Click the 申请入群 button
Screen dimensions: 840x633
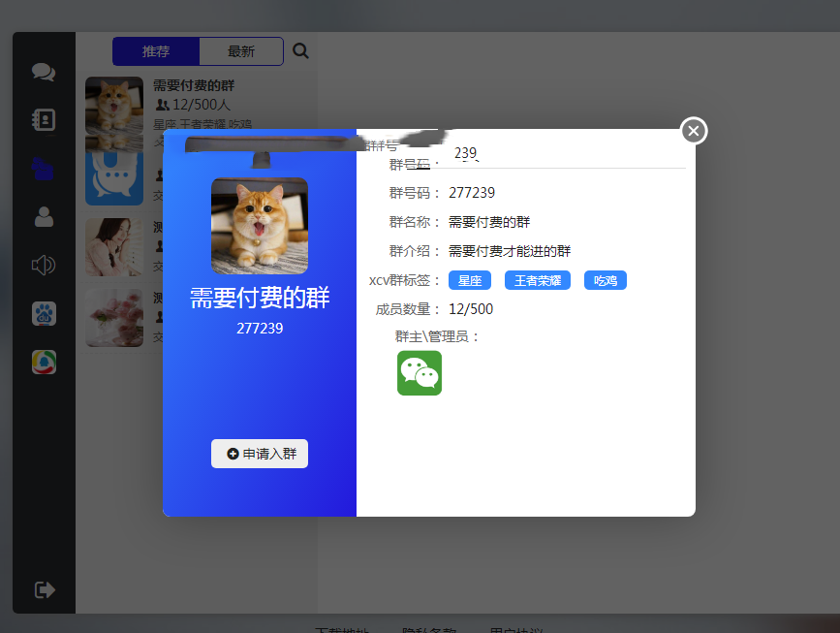[260, 454]
